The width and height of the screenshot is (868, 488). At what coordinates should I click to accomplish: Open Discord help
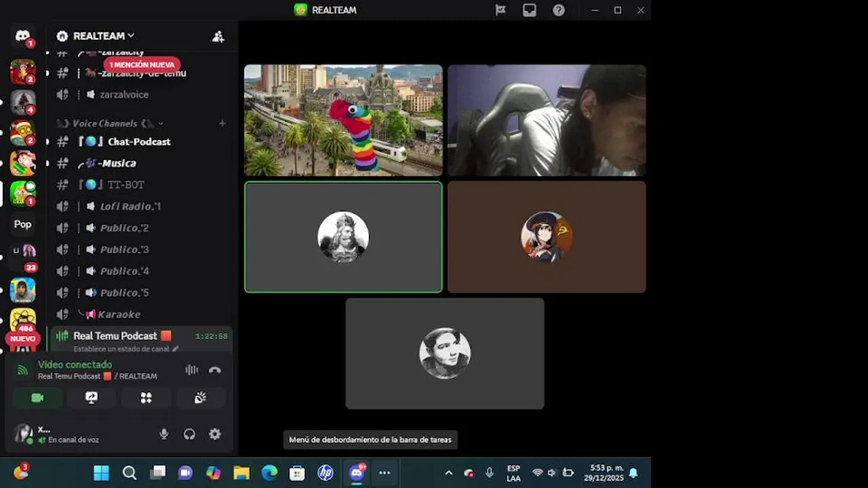[x=559, y=10]
